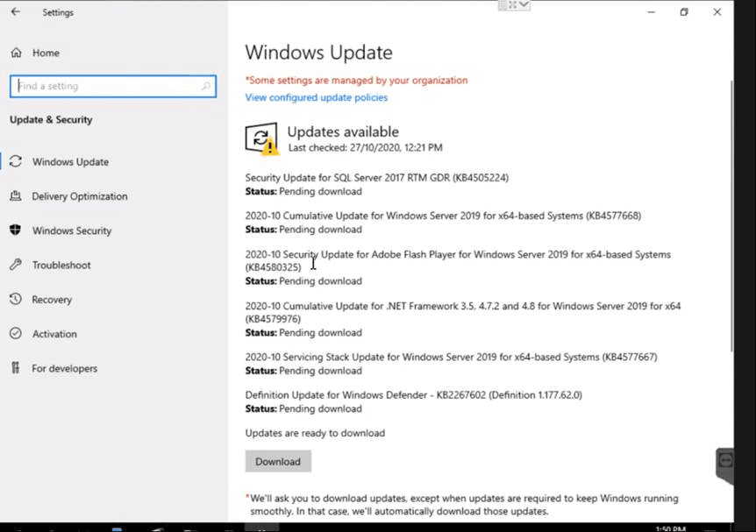The height and width of the screenshot is (532, 756).
Task: Click the KB4577668 Cumulative Update entry
Action: (443, 222)
